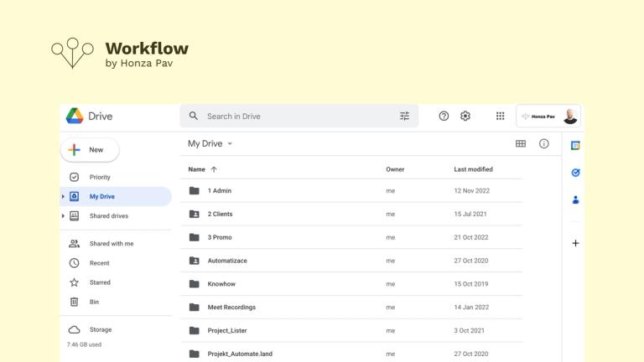Viewport: 644px width, 362px height.
Task: Click the 1 Admin folder icon
Action: point(195,190)
